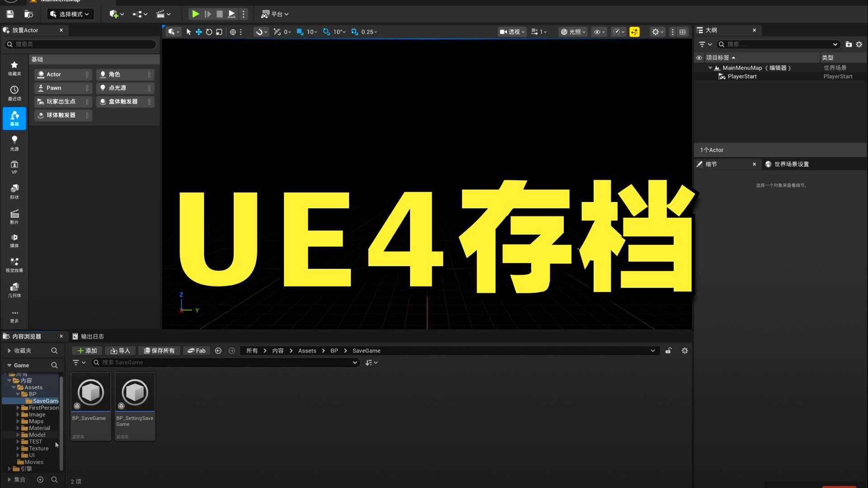Select the Geometry category icon
Image resolution: width=868 pixels, height=488 pixels.
point(14,290)
